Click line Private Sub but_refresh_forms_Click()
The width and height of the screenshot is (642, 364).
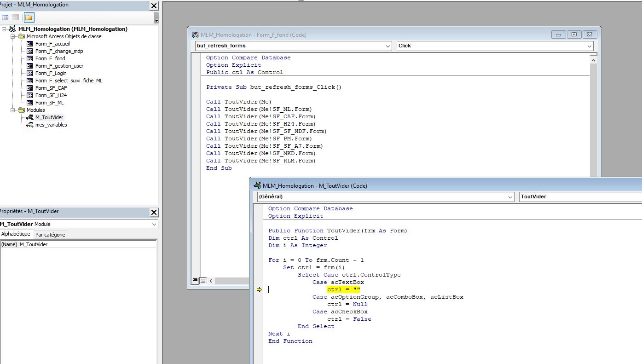coord(274,87)
